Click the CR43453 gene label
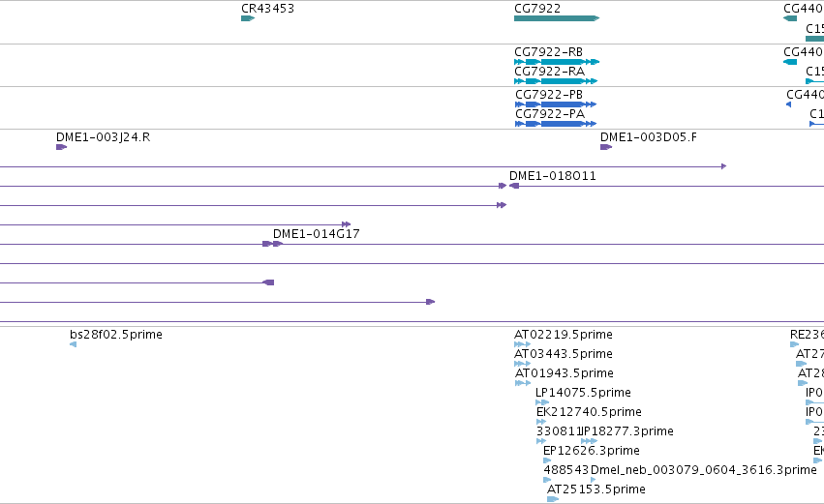Image resolution: width=824 pixels, height=504 pixels. pos(267,9)
